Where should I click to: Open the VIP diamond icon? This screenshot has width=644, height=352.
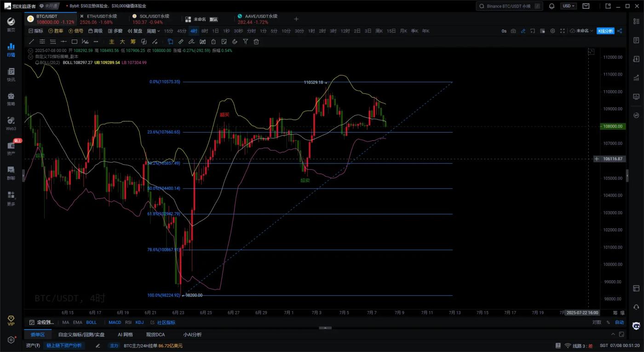pyautogui.click(x=11, y=320)
